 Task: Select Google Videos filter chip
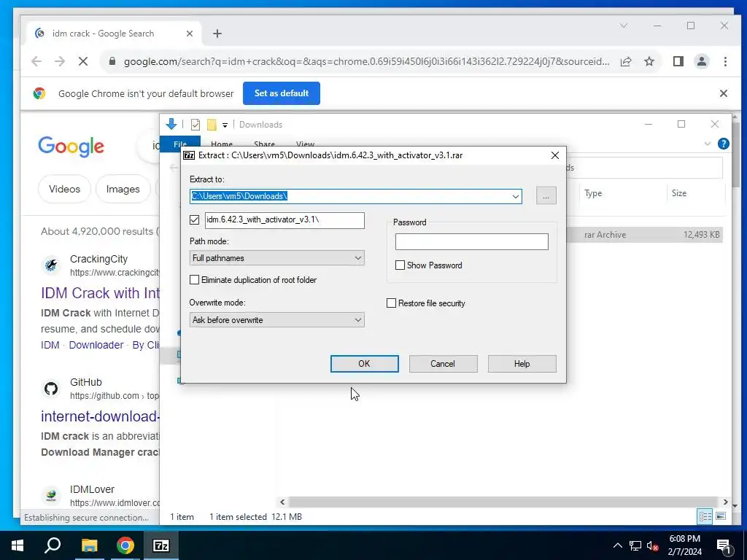(64, 189)
